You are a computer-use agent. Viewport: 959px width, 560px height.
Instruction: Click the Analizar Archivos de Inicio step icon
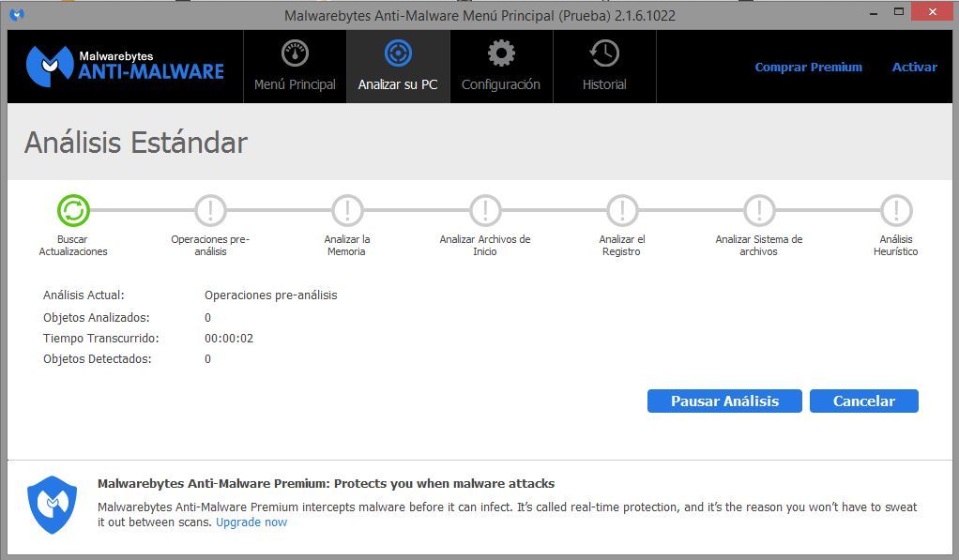[x=485, y=210]
